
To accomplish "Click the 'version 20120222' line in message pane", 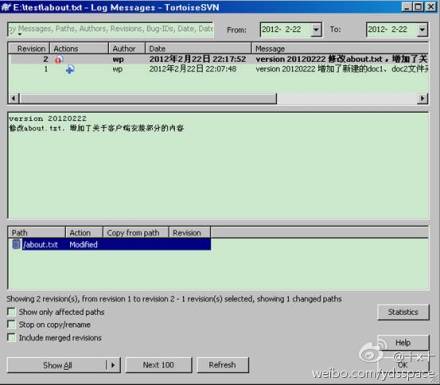I will pos(48,118).
